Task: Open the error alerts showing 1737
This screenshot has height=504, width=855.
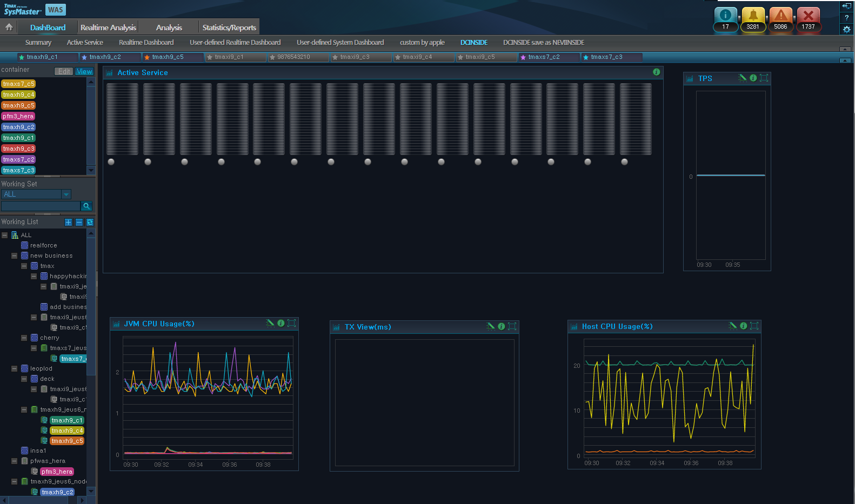Action: pos(808,19)
